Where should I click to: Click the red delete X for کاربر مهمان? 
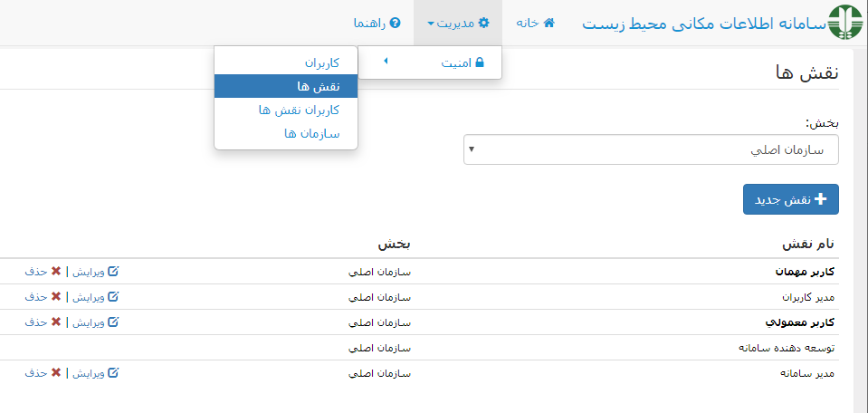56,272
